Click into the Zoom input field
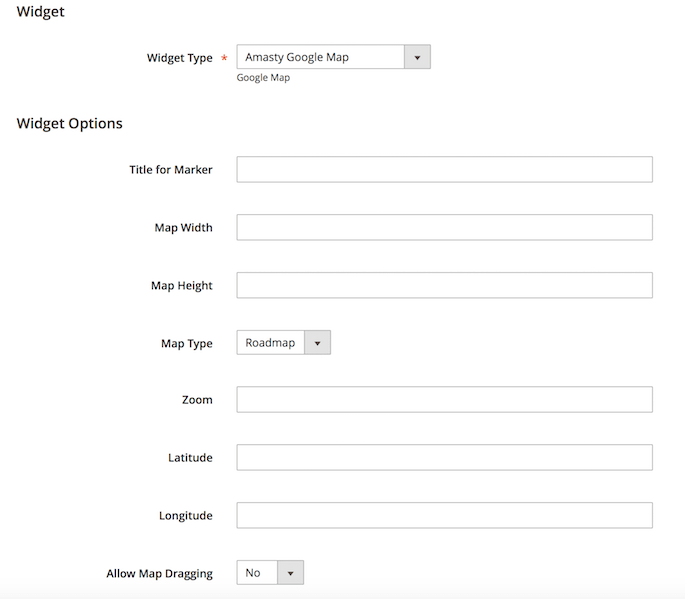The height and width of the screenshot is (599, 685). click(444, 400)
